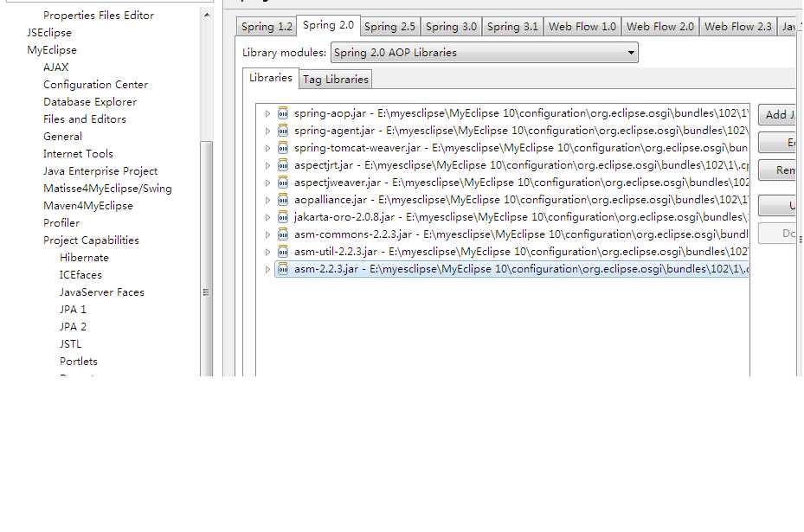Click the asm-2.2.3.jar jar icon
This screenshot has height=532, width=804.
[282, 269]
